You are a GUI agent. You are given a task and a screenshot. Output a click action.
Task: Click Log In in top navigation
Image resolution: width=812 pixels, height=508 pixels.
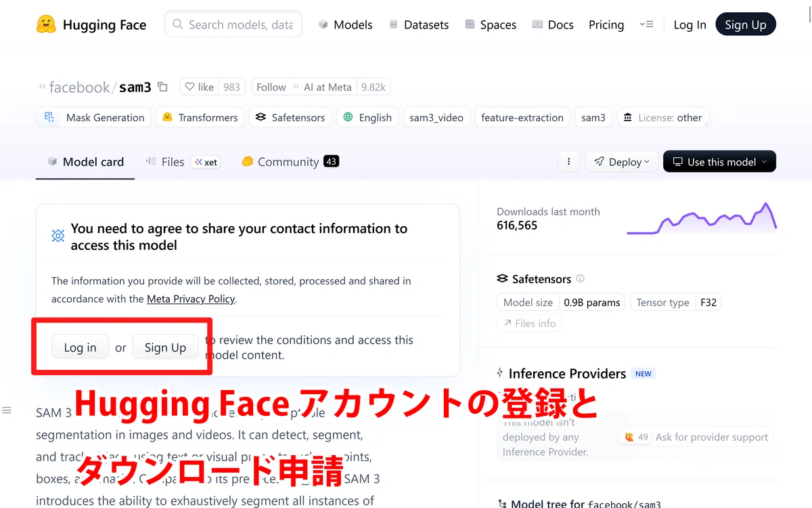[690, 24]
